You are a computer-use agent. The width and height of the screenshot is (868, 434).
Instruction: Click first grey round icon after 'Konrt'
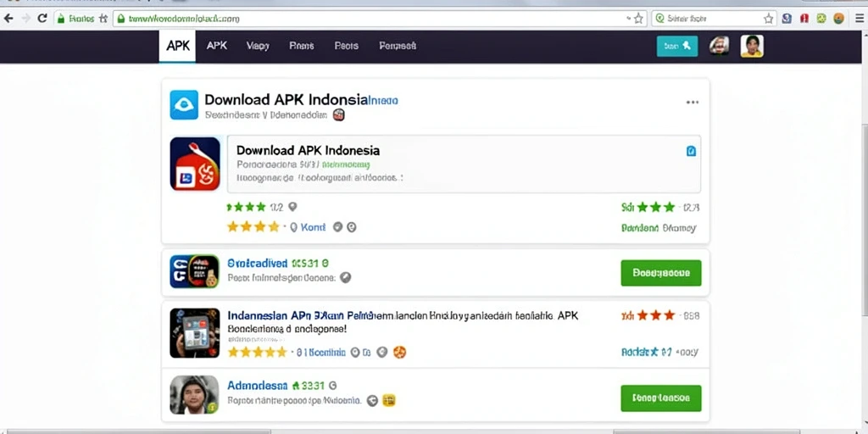point(337,227)
